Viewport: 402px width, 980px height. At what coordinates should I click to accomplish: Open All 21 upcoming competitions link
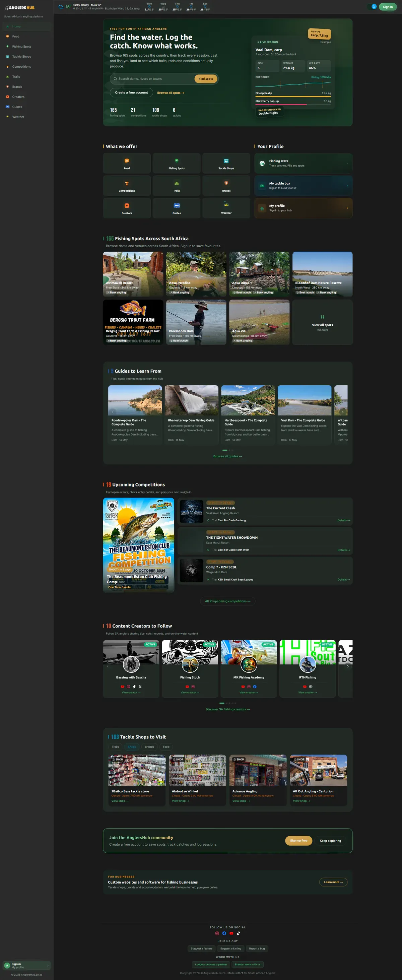pyautogui.click(x=227, y=601)
